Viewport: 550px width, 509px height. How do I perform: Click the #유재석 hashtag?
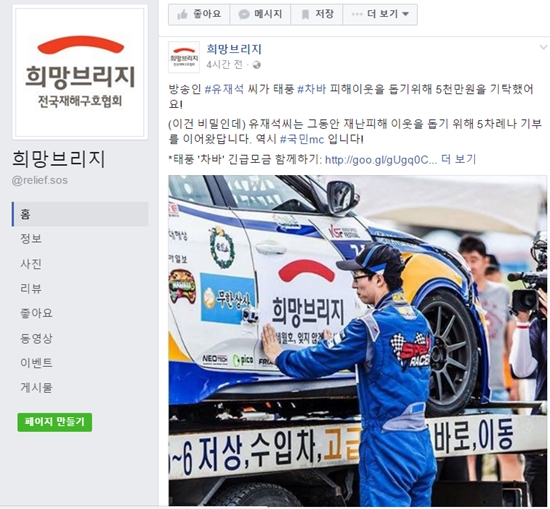point(224,89)
